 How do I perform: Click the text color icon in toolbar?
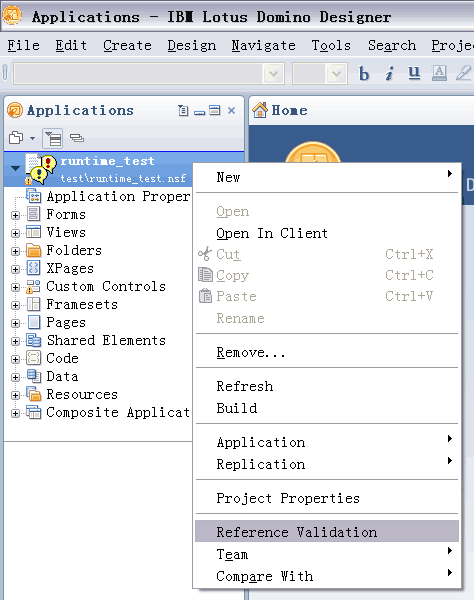pos(439,73)
